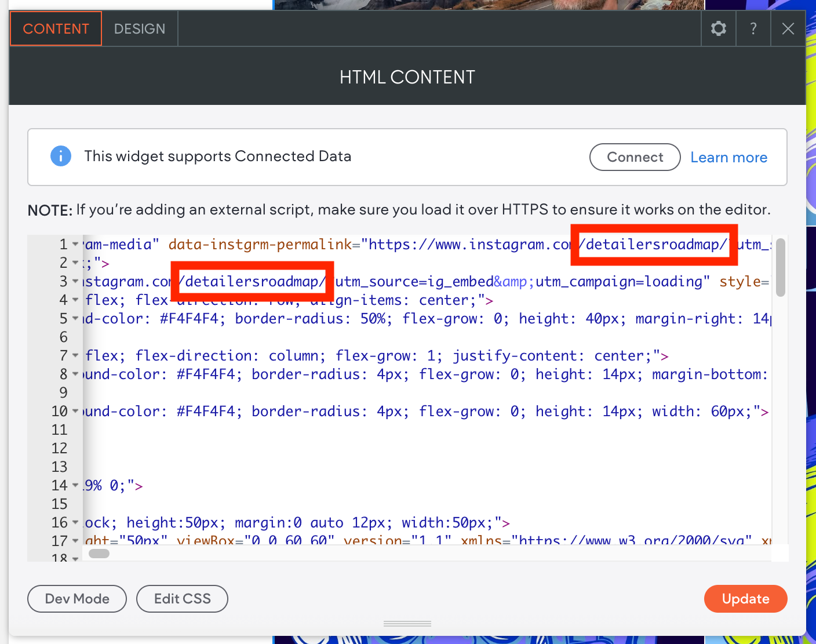
Task: Collapse the code fold on line 1
Action: coord(75,245)
